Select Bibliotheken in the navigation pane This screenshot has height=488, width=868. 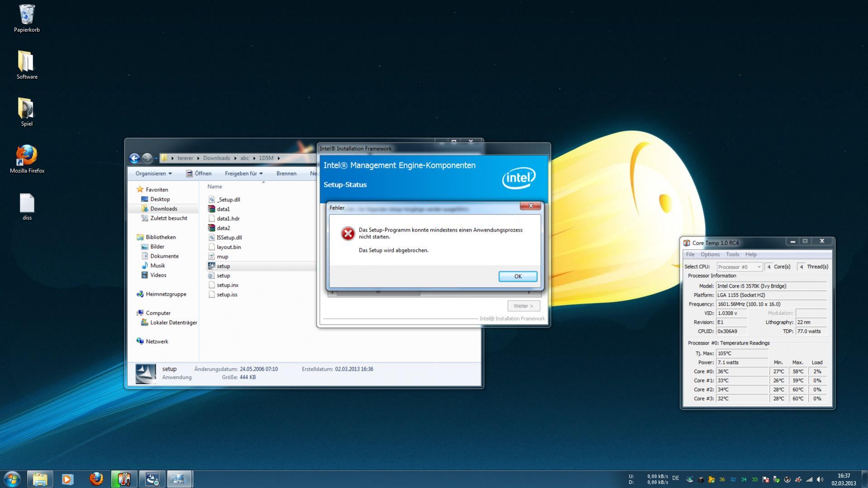click(160, 237)
